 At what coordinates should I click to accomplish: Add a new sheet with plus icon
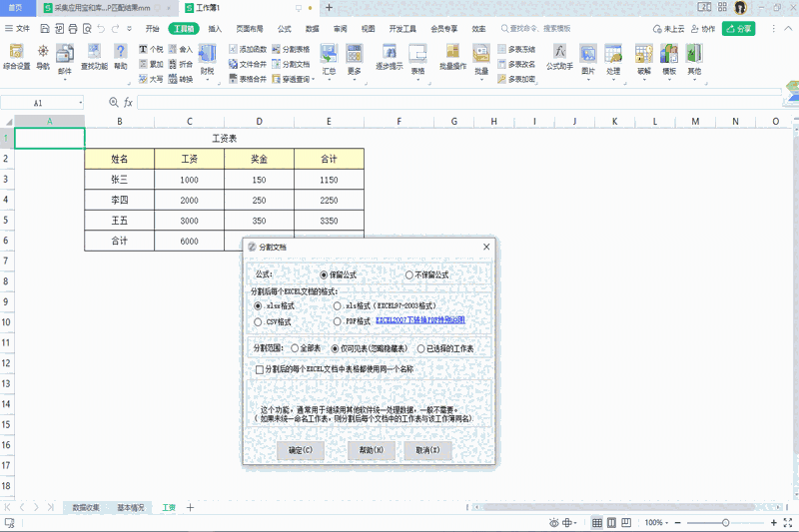click(191, 508)
